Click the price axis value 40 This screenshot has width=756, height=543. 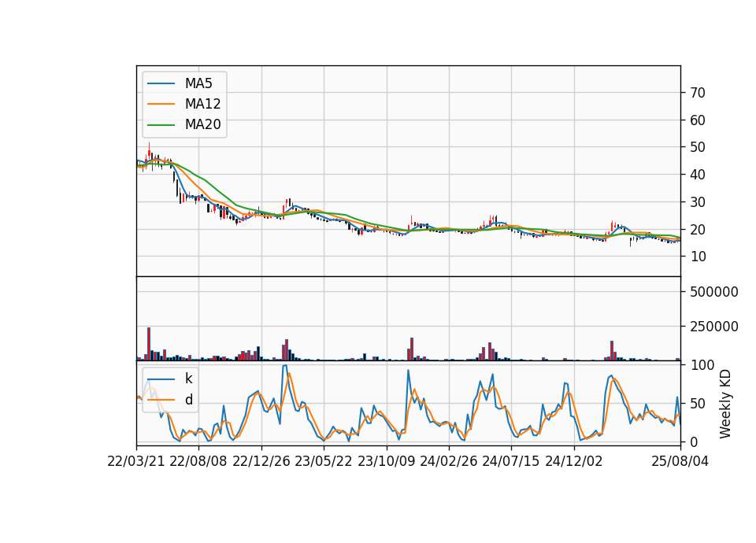point(698,175)
